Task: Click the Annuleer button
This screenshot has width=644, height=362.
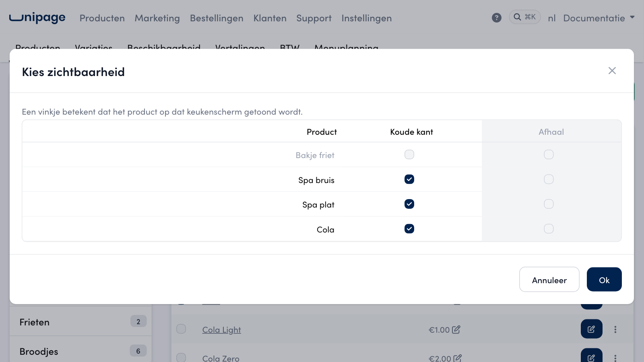Action: pos(549,280)
